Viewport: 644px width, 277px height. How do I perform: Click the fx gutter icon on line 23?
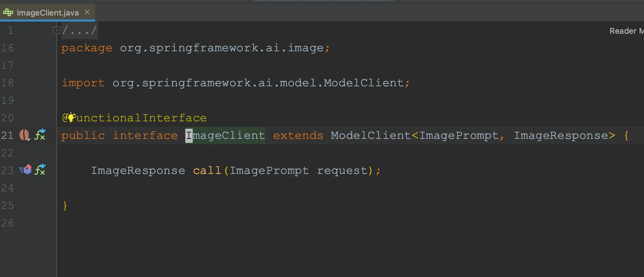tap(40, 169)
